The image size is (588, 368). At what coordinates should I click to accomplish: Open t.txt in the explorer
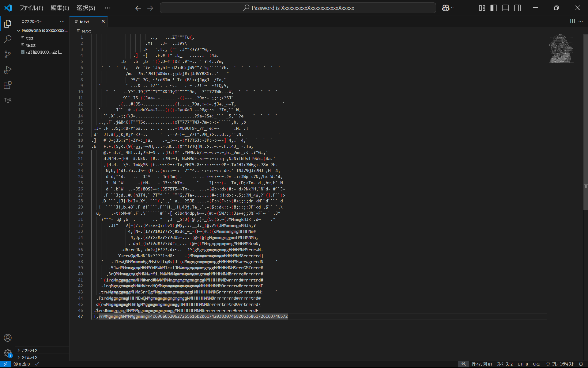coord(42,38)
